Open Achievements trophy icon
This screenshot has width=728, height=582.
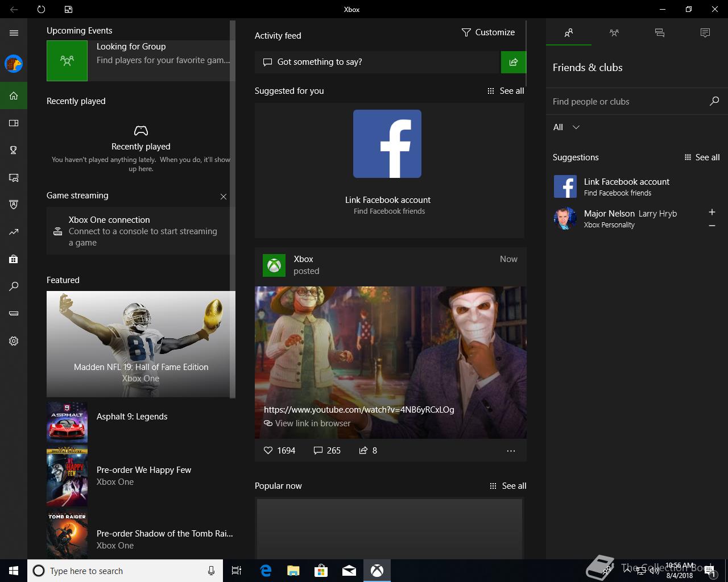point(14,150)
